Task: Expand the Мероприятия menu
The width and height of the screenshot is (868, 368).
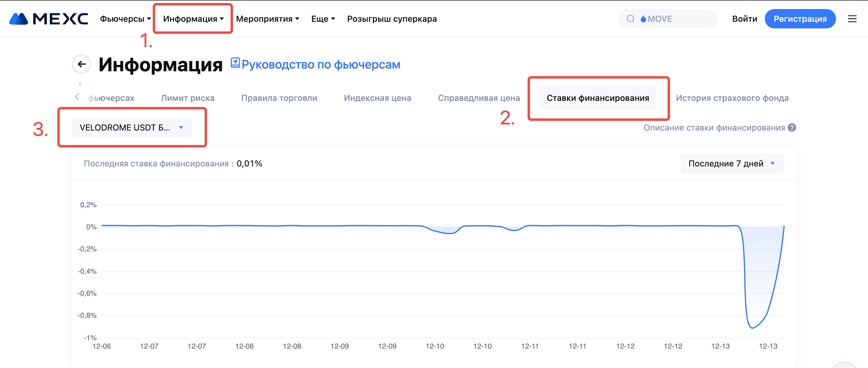Action: click(267, 19)
